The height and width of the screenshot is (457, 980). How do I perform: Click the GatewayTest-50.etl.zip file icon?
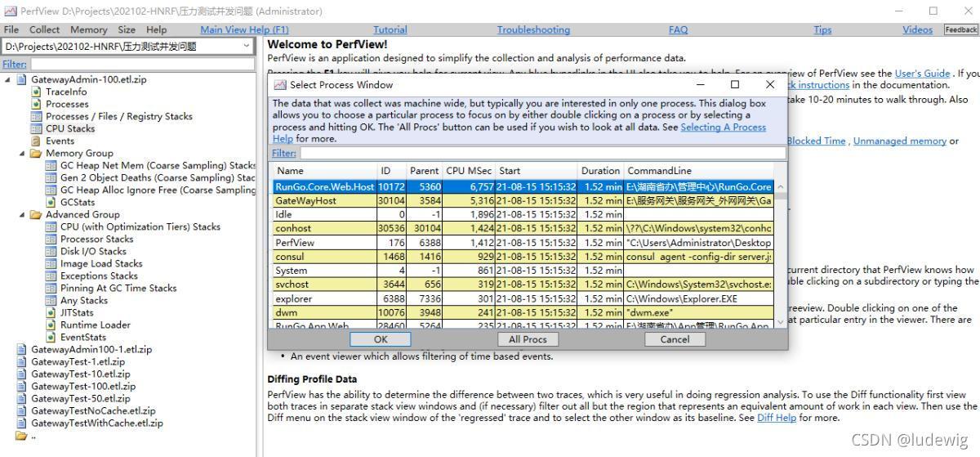coord(21,398)
